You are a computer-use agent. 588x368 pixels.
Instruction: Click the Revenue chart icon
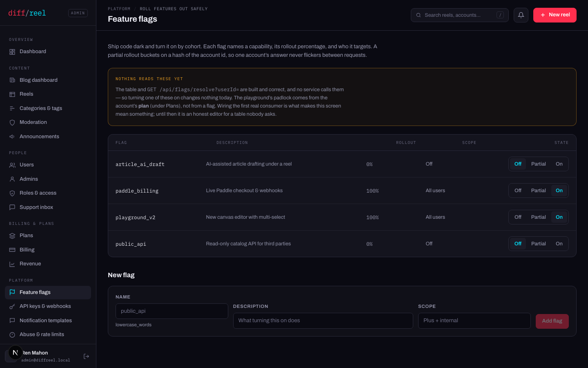click(x=12, y=264)
